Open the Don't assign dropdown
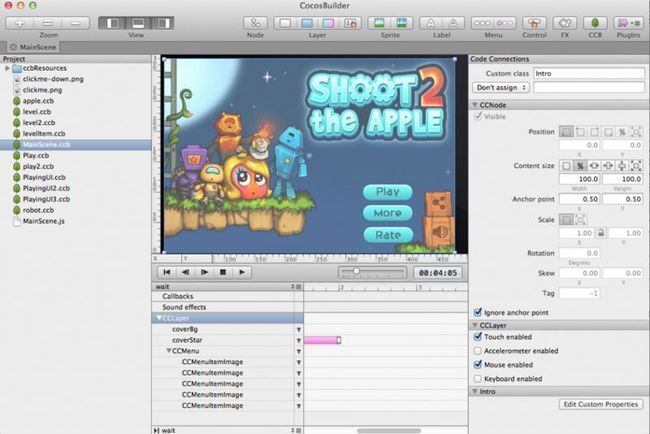This screenshot has height=434, width=650. click(501, 87)
